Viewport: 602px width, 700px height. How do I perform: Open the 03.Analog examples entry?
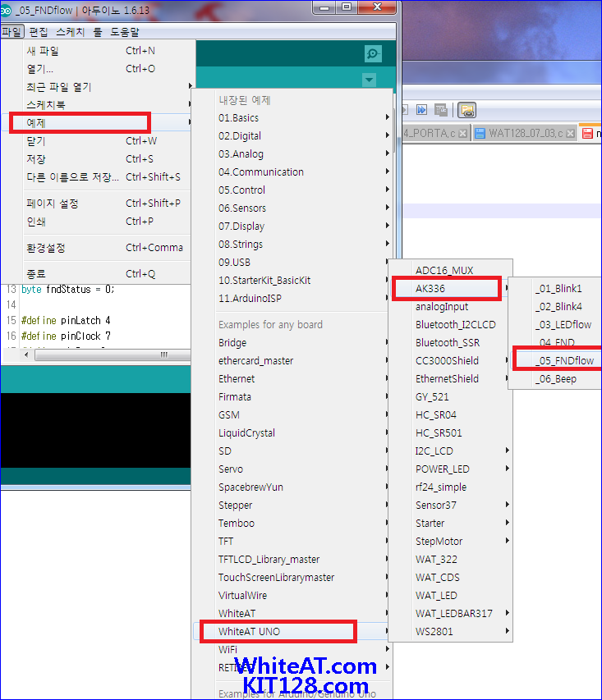point(292,154)
